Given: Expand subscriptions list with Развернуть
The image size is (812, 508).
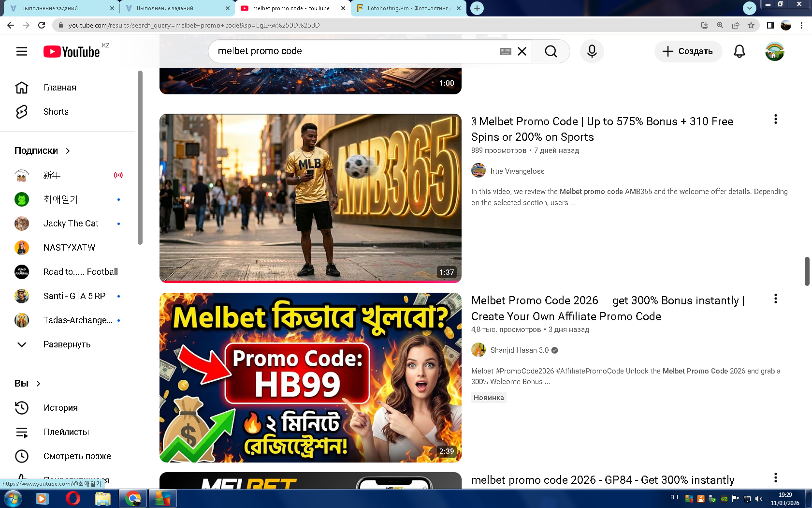Looking at the screenshot, I should 68,344.
